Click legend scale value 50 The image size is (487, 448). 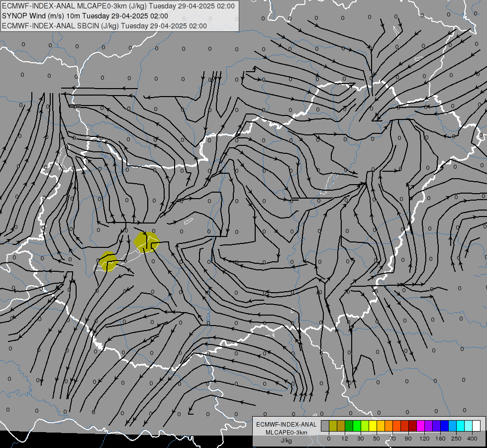pos(377,439)
